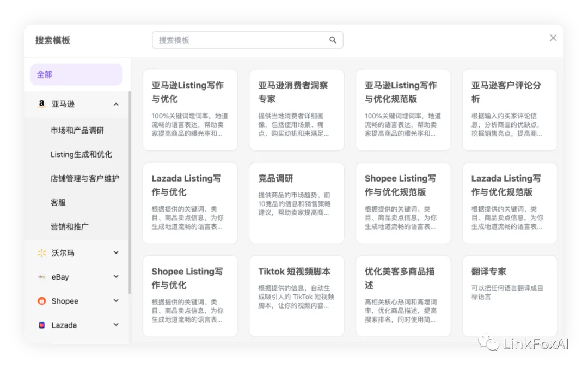Open 客服 subcategory

point(58,202)
